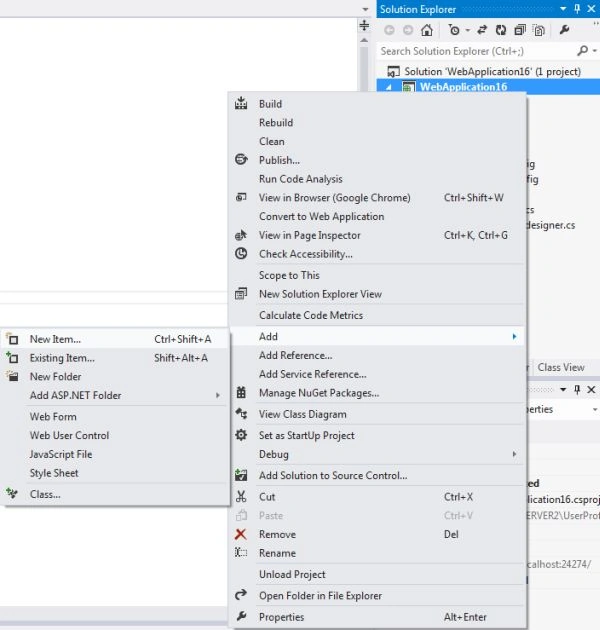Pin the Solution Explorer panel
Image resolution: width=600 pixels, height=630 pixels.
tap(577, 9)
